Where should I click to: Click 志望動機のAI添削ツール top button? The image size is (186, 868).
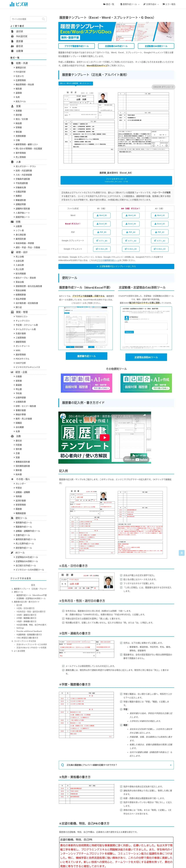156,46
